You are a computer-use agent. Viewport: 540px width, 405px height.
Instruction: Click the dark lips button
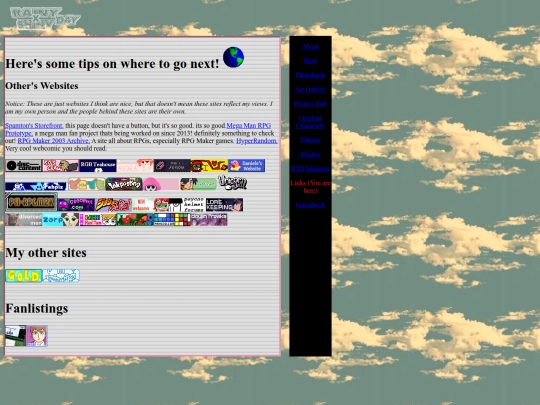[172, 166]
